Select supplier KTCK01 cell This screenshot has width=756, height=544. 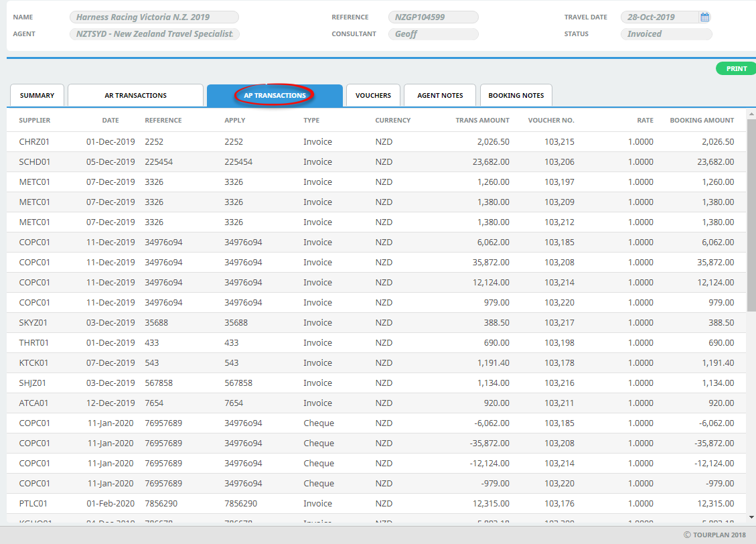click(33, 363)
